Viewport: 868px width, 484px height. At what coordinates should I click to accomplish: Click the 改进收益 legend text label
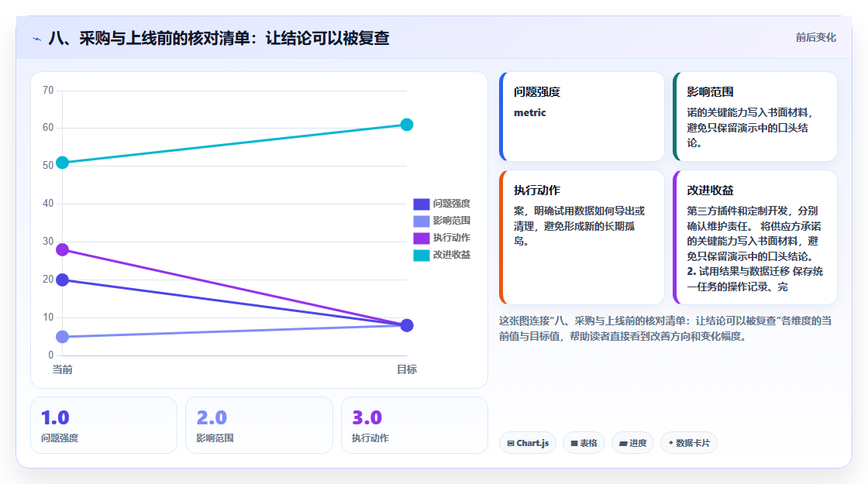452,255
